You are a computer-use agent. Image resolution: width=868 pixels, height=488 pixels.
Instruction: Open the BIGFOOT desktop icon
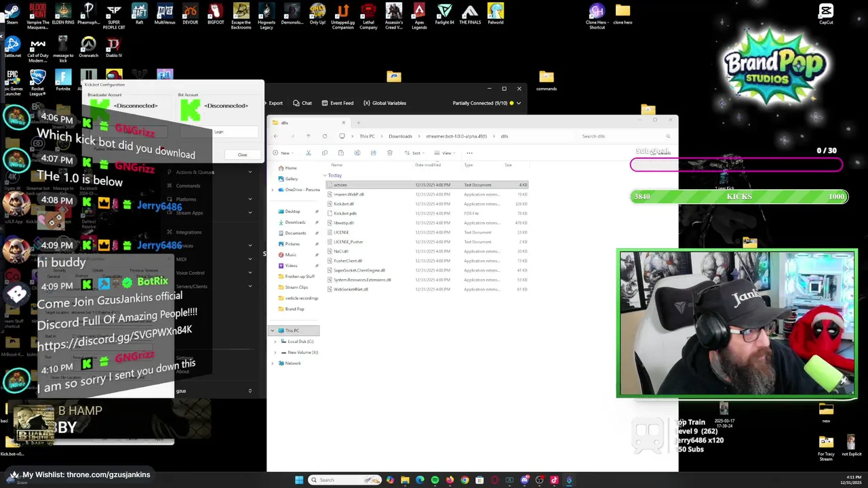216,14
